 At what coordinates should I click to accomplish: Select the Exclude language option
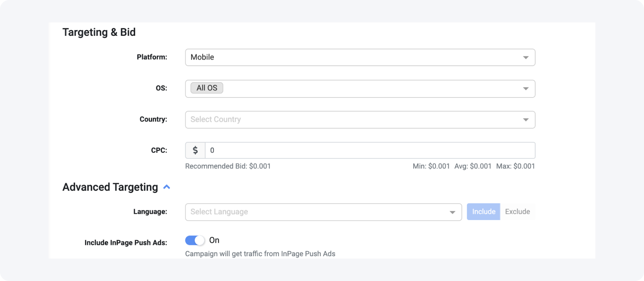coord(518,212)
